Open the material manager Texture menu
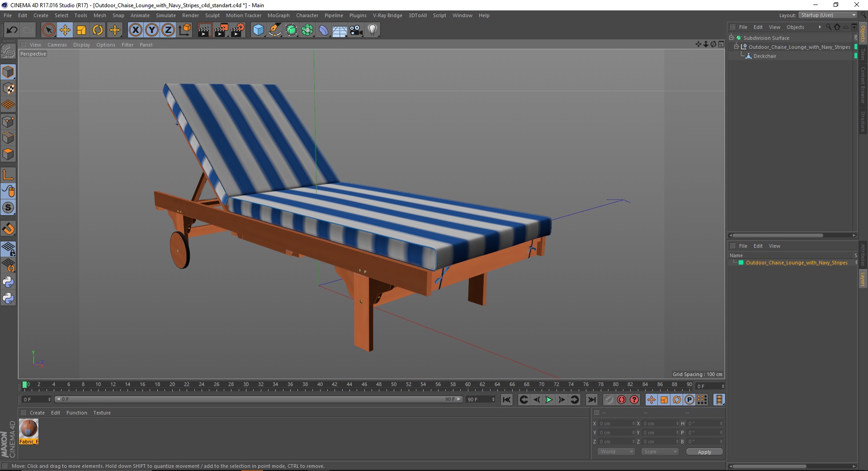Image resolution: width=868 pixels, height=471 pixels. click(x=102, y=413)
